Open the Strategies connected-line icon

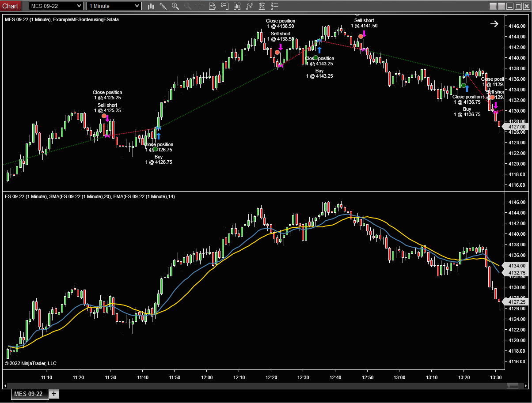coord(250,6)
